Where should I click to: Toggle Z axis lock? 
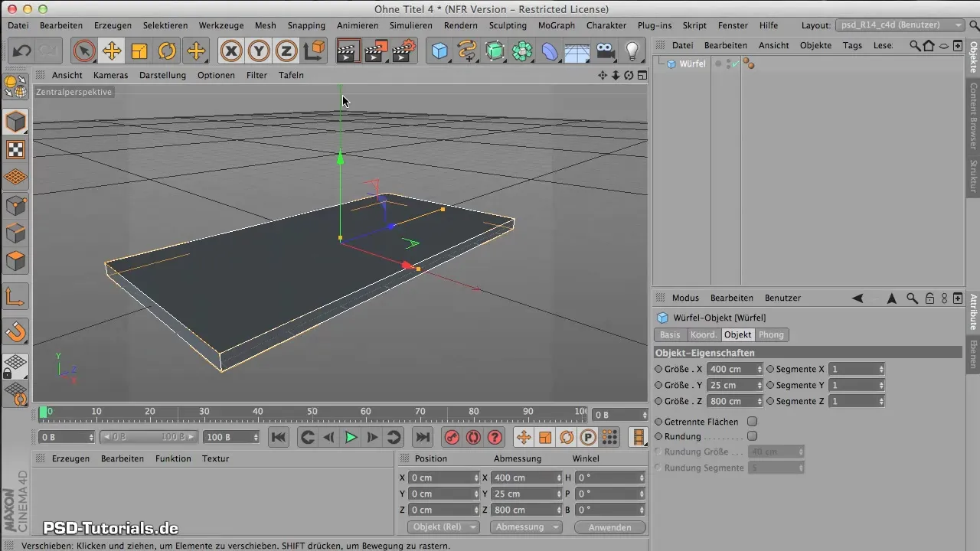(286, 51)
